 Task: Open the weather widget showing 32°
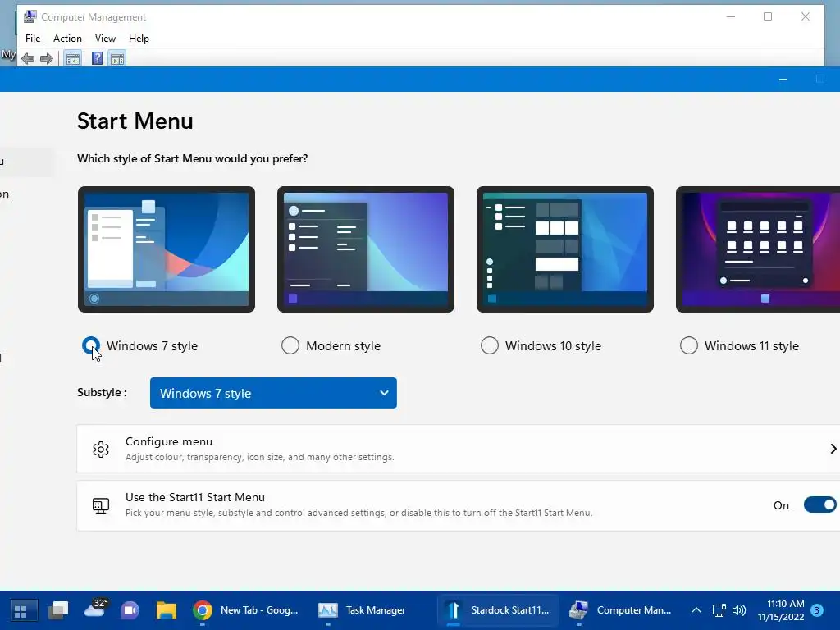click(97, 609)
